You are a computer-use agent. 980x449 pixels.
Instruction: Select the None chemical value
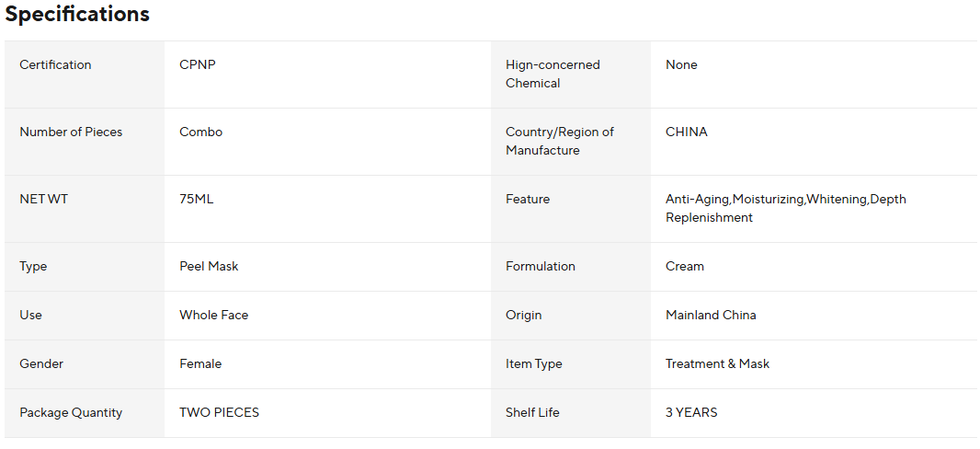click(x=681, y=65)
